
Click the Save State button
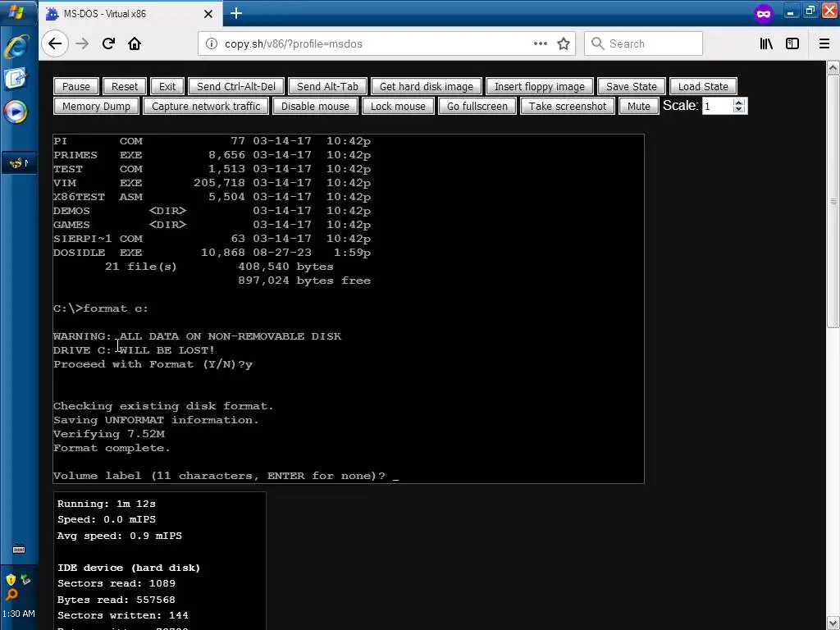pos(631,86)
